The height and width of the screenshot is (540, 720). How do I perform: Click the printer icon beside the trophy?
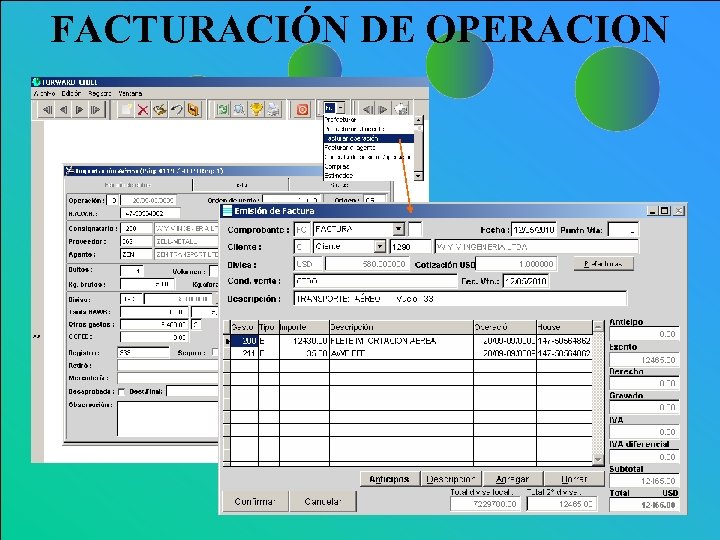pos(273,110)
